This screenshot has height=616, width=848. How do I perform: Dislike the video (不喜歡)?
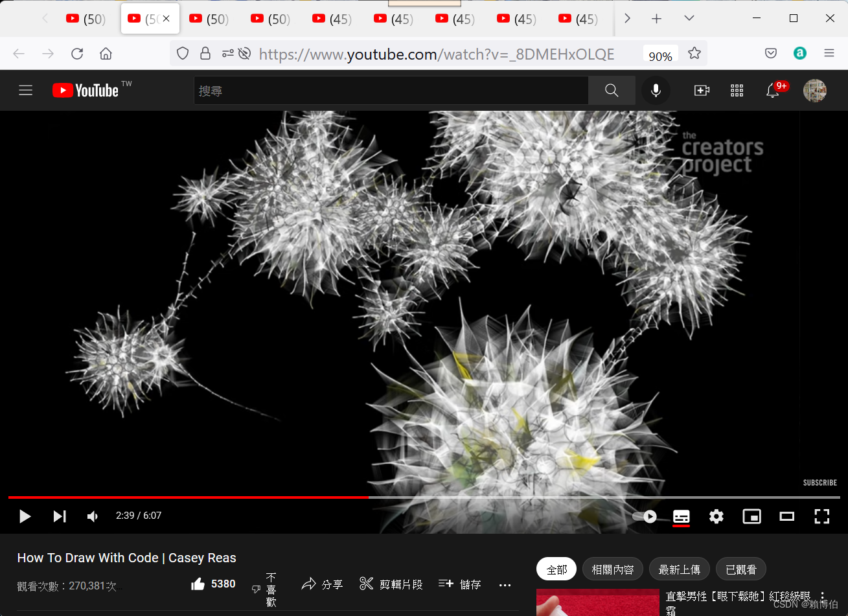point(264,589)
